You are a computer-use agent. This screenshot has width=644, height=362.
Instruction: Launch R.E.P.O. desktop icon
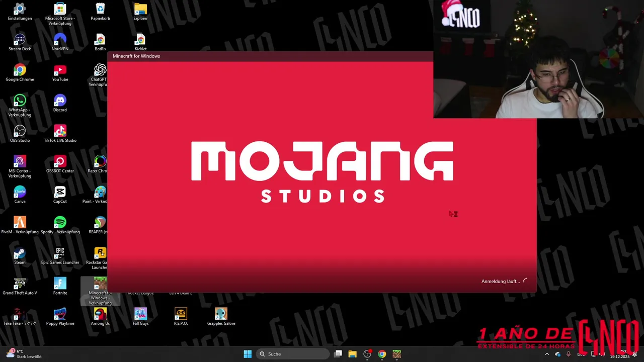(181, 317)
